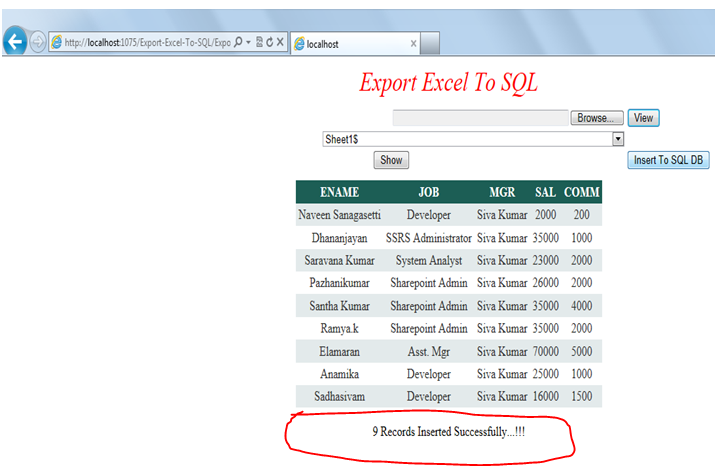Click the SSRS Administrator job cell

[429, 238]
